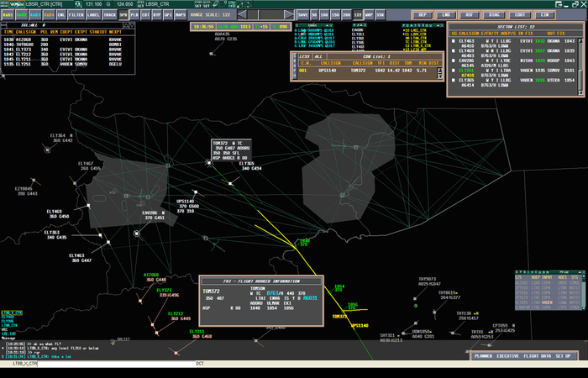The width and height of the screenshot is (588, 378).
Task: Switch to the EXECUTIVE mode tab
Action: [507, 356]
